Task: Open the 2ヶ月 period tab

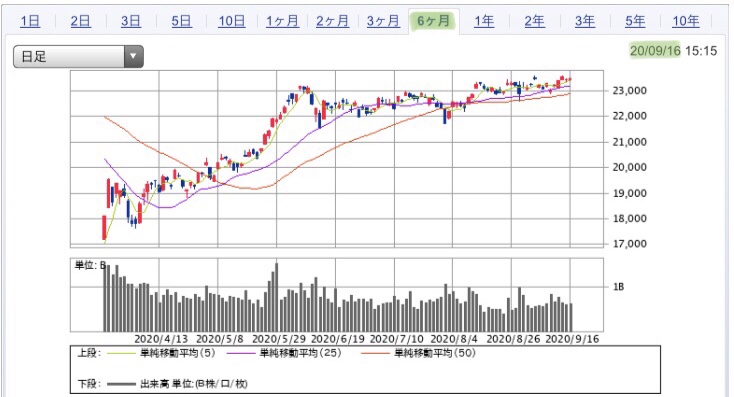Action: click(x=332, y=21)
